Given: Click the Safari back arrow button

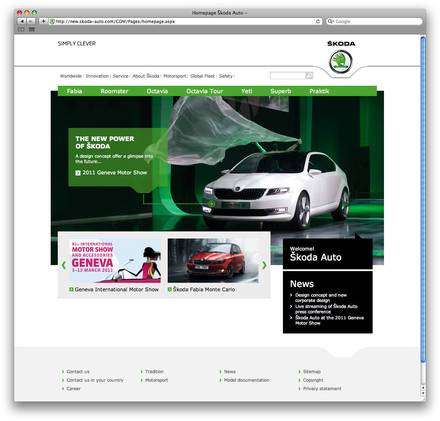Looking at the screenshot, I should tap(22, 21).
